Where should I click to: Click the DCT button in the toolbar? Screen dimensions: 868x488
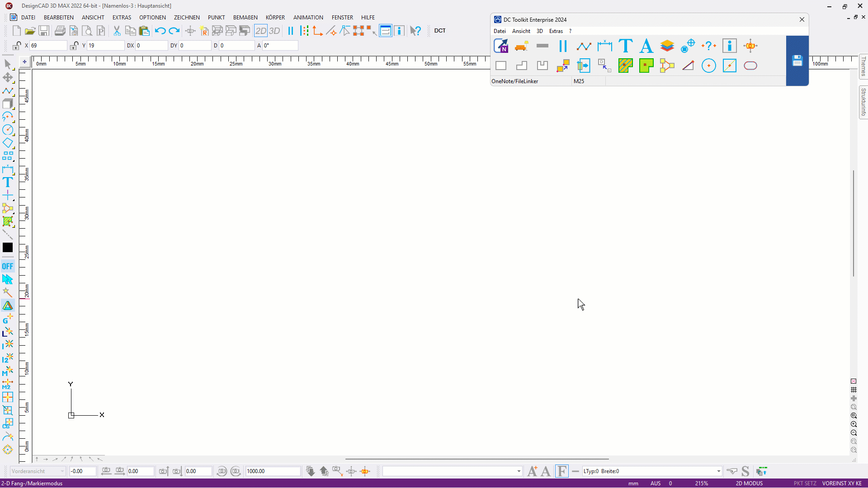tap(440, 31)
